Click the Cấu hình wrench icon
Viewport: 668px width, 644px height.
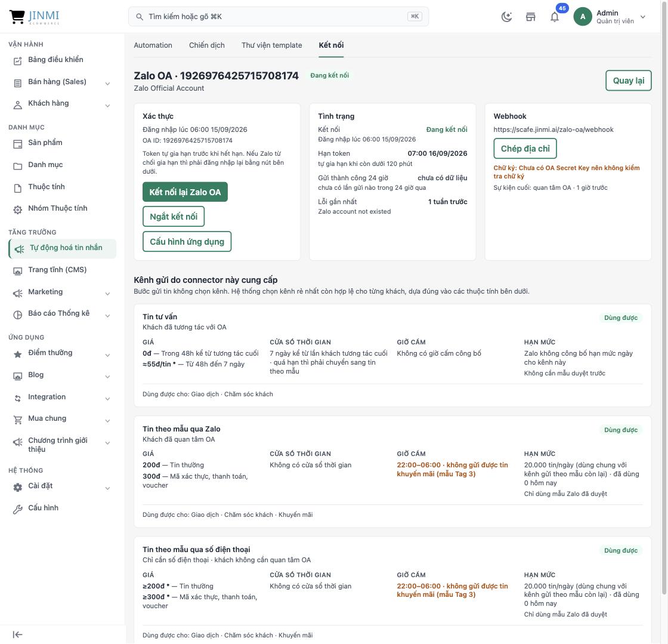click(17, 509)
